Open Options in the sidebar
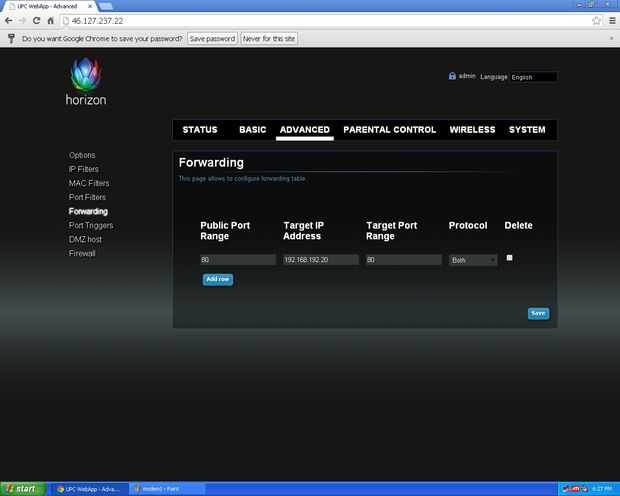This screenshot has height=496, width=620. pos(82,155)
